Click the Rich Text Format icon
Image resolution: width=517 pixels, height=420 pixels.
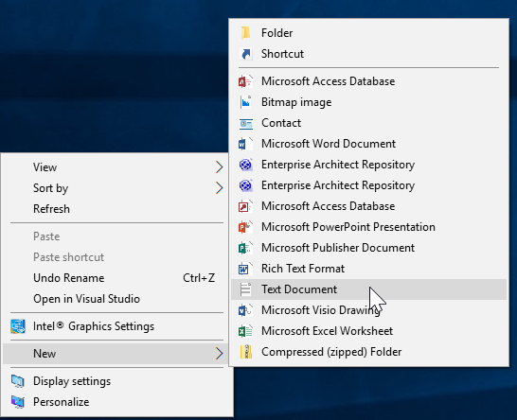[245, 269]
